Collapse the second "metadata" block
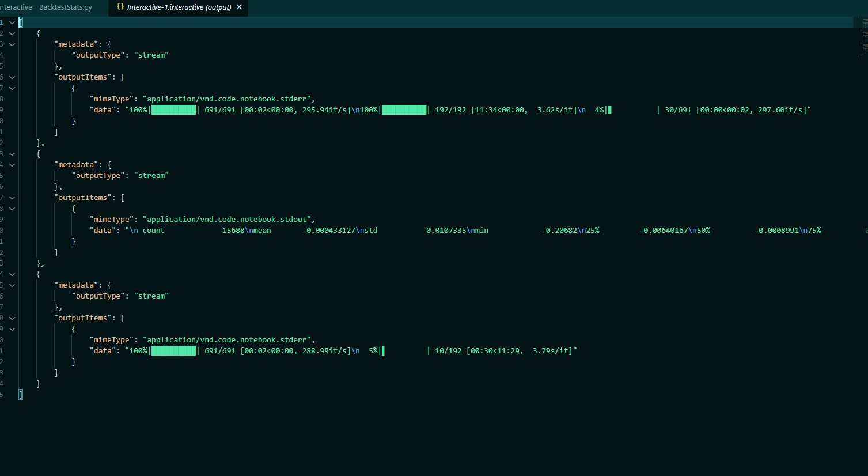Viewport: 868px width, 476px height. [12, 164]
